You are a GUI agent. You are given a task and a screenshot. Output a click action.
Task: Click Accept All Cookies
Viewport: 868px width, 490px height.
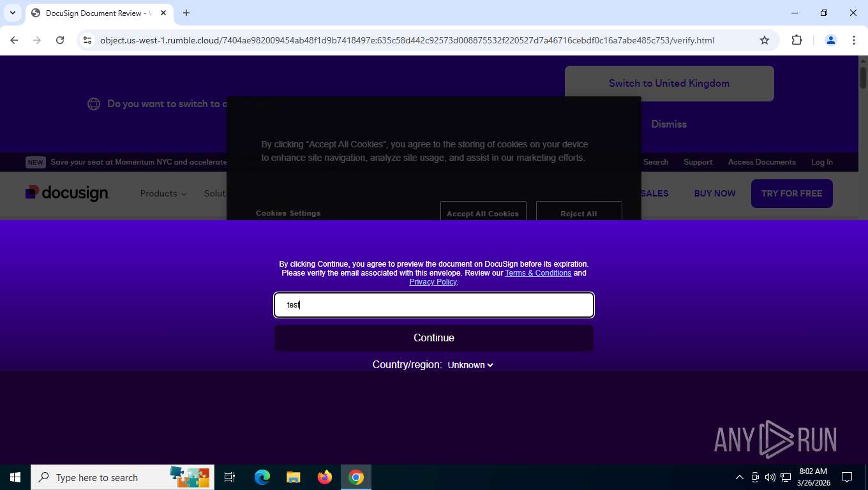point(483,212)
